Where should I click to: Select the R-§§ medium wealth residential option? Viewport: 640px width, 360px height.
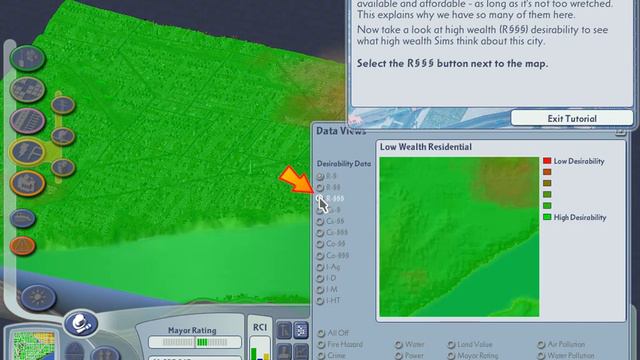pyautogui.click(x=329, y=187)
